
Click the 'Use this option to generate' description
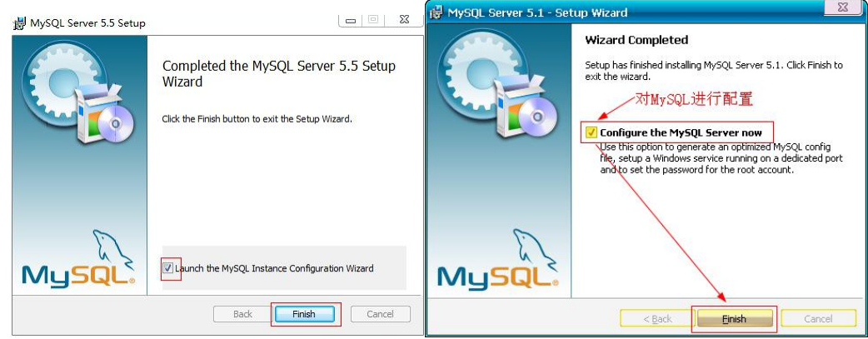721,159
